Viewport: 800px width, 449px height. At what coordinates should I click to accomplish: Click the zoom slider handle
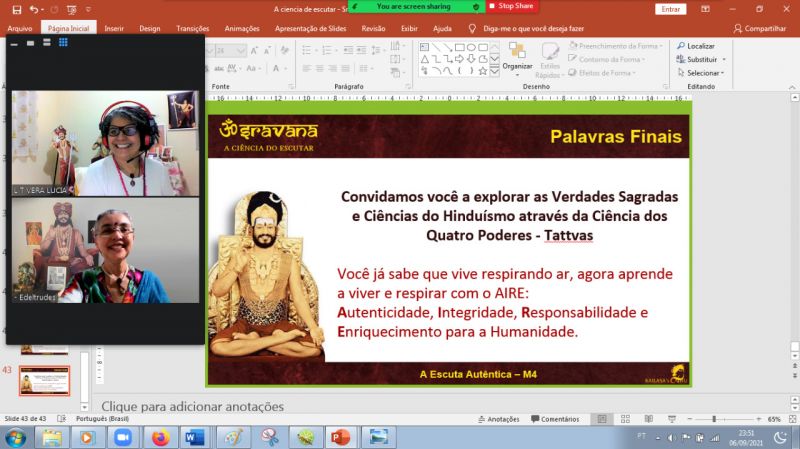714,419
